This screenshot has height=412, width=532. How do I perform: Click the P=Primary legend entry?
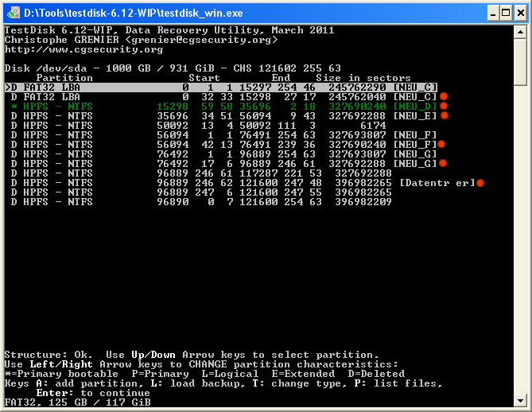click(160, 374)
